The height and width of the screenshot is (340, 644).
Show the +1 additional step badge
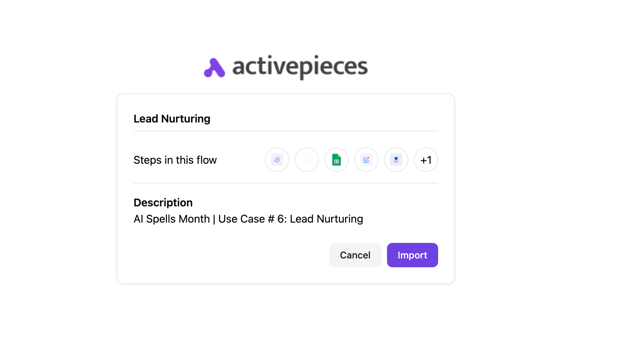pos(426,160)
